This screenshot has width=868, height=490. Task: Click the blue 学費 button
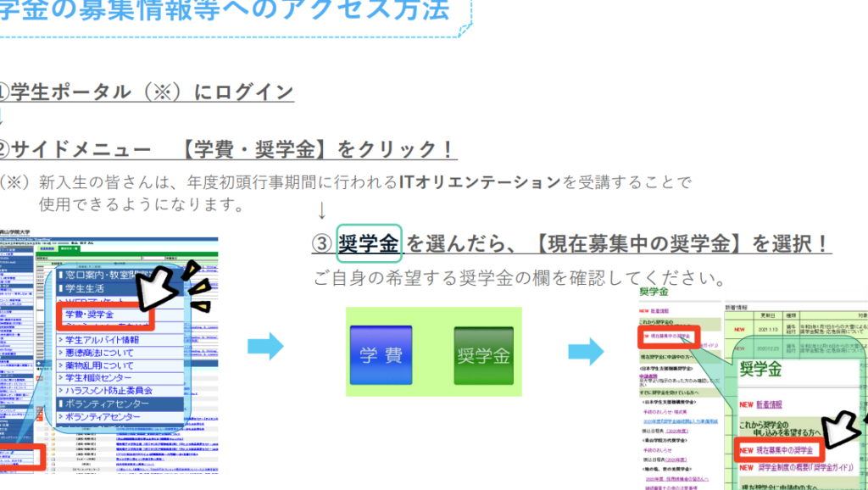(x=381, y=355)
